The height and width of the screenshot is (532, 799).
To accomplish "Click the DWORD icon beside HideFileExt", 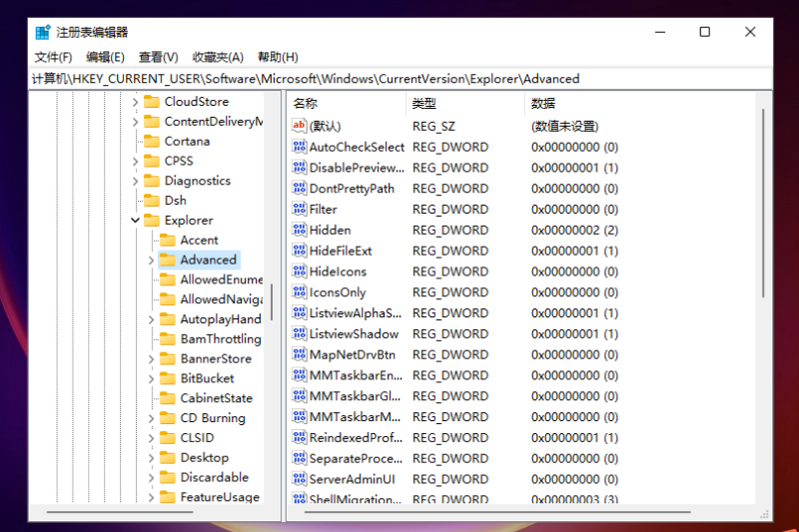I will click(299, 251).
